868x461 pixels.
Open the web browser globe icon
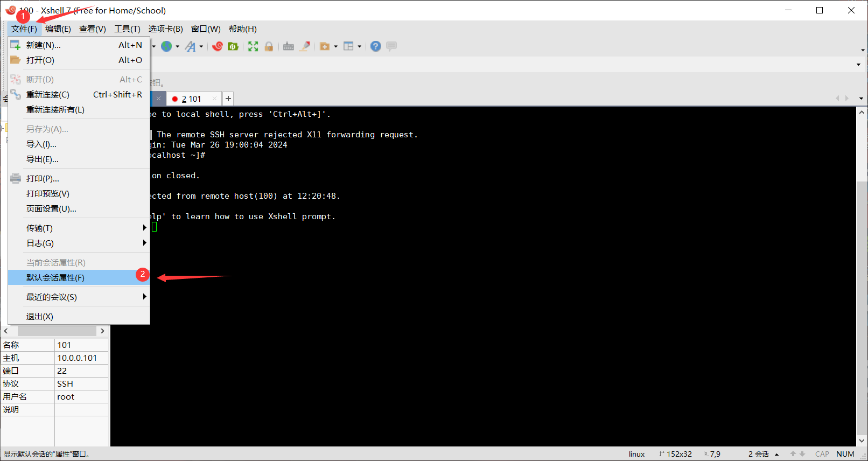167,46
